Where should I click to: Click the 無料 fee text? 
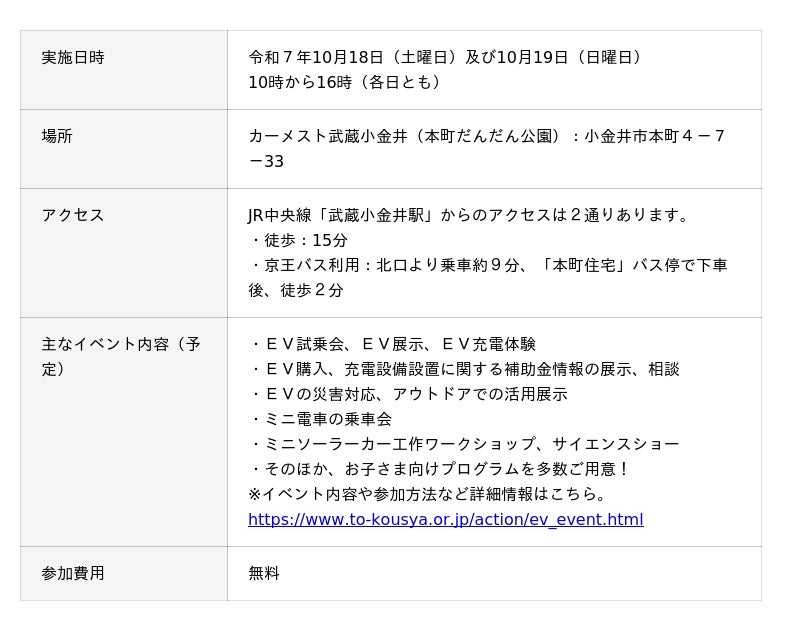[264, 573]
